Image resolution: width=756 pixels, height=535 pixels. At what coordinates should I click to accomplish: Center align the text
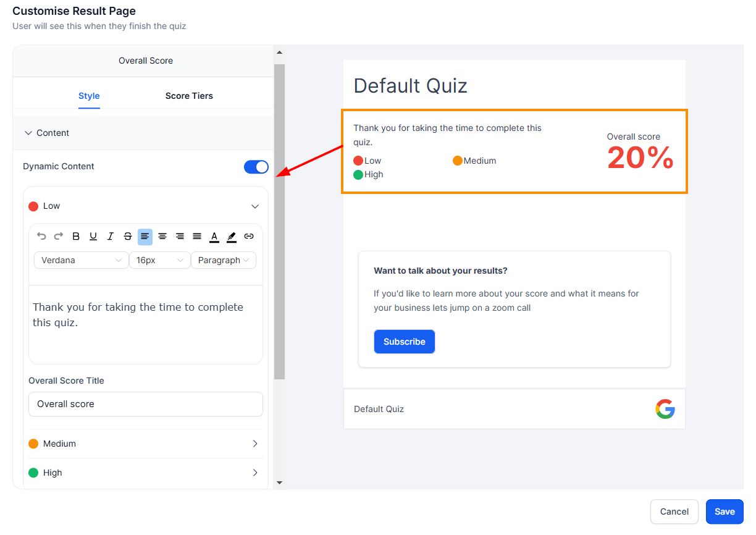click(x=162, y=236)
